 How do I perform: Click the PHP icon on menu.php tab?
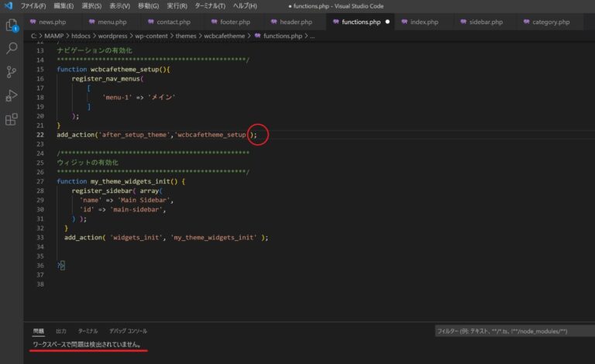click(x=92, y=22)
